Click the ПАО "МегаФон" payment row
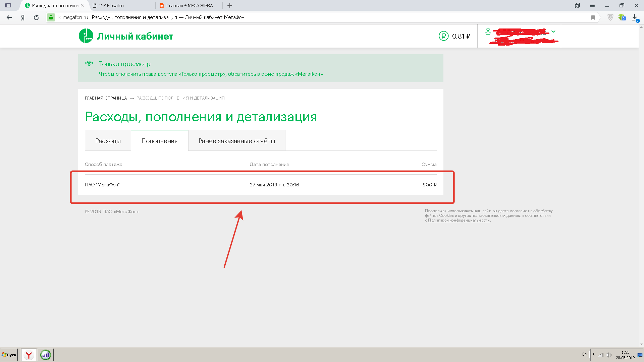The width and height of the screenshot is (644, 362). pos(261,185)
